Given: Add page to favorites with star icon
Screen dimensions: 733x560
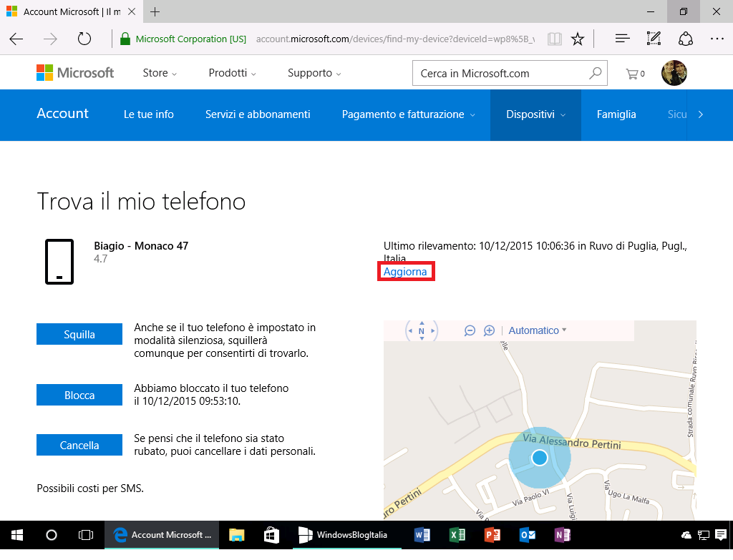Looking at the screenshot, I should [x=578, y=39].
